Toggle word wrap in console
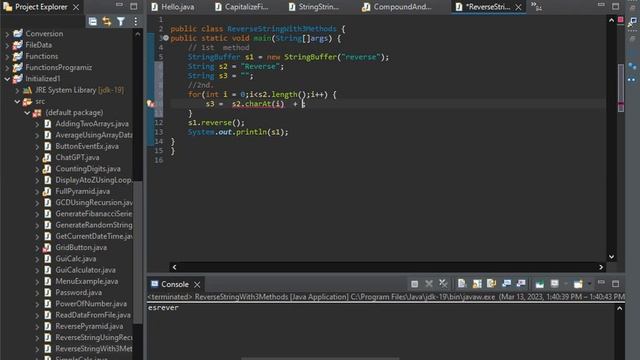The image size is (640, 360). pos(491,284)
